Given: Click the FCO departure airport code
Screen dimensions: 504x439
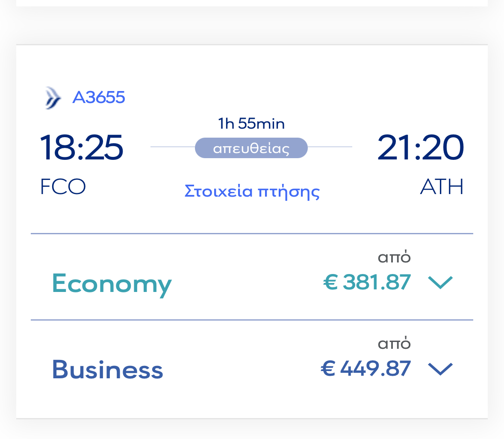Looking at the screenshot, I should pyautogui.click(x=63, y=186).
